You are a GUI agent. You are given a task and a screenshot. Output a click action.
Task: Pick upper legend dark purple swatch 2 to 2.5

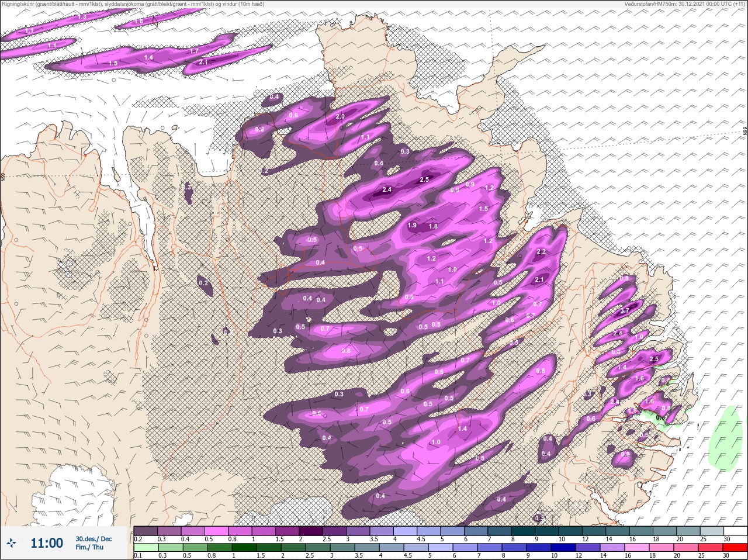click(312, 531)
